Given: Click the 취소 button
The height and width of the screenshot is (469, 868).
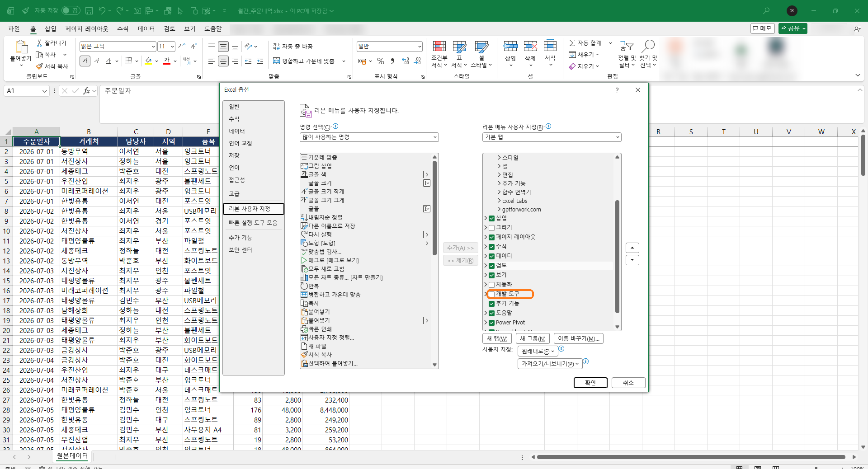Looking at the screenshot, I should tap(628, 383).
